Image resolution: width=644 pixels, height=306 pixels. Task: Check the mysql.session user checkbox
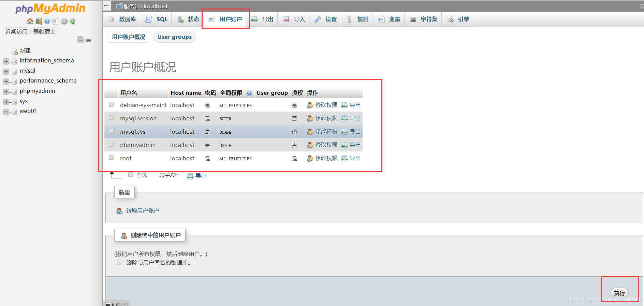tap(111, 118)
